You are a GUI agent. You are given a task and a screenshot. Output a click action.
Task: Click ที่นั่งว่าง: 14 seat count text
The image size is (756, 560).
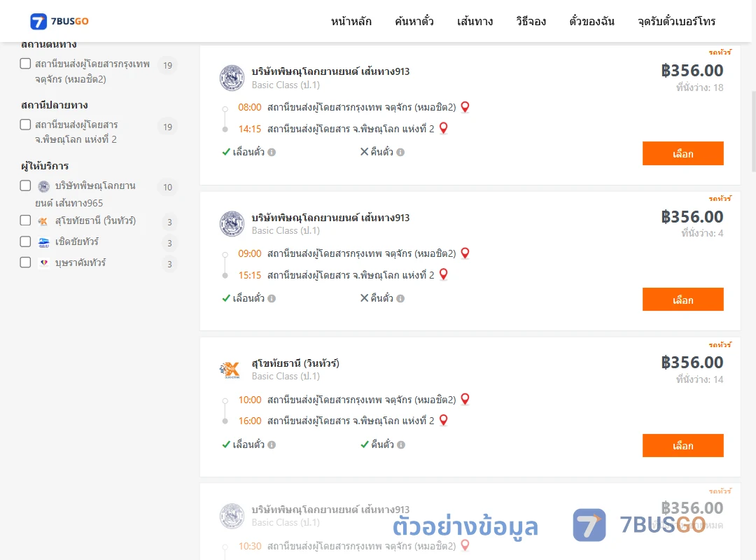point(699,379)
